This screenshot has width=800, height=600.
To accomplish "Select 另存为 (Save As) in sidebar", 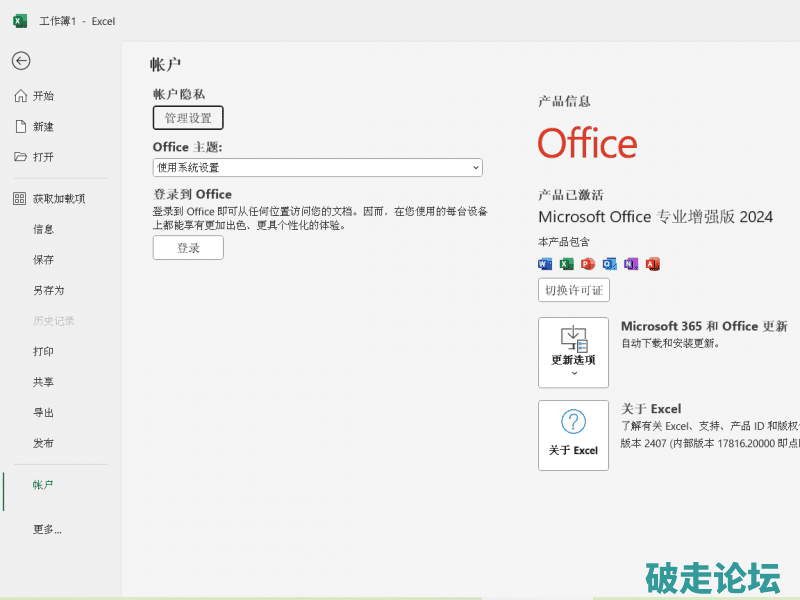I will pos(48,290).
